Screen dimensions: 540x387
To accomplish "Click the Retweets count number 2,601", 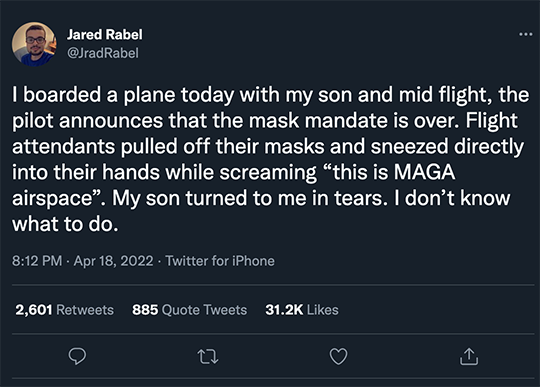I will pyautogui.click(x=34, y=310).
